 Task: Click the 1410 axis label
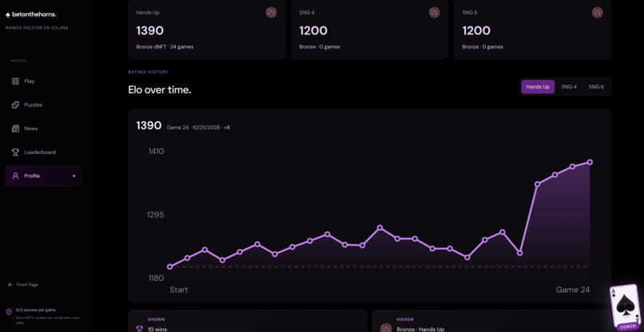coord(156,152)
